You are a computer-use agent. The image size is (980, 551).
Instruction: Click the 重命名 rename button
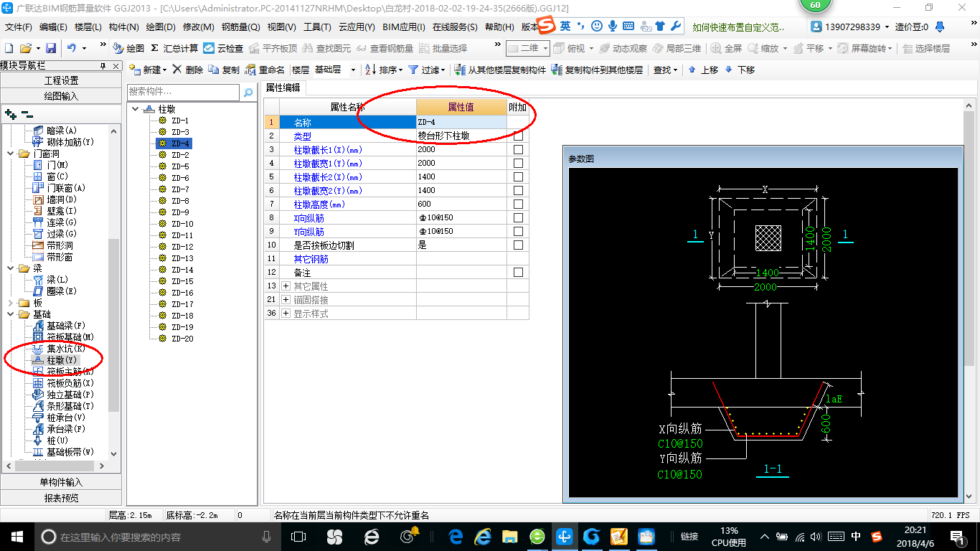(265, 70)
